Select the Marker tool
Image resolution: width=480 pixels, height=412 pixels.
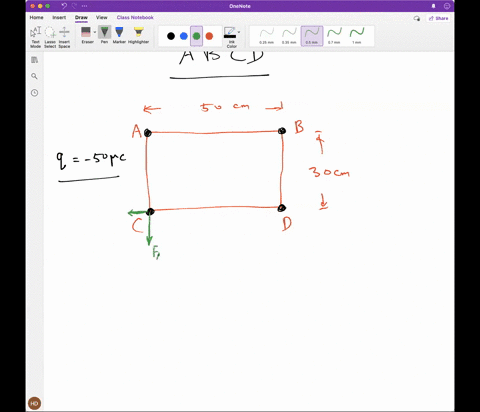point(119,35)
